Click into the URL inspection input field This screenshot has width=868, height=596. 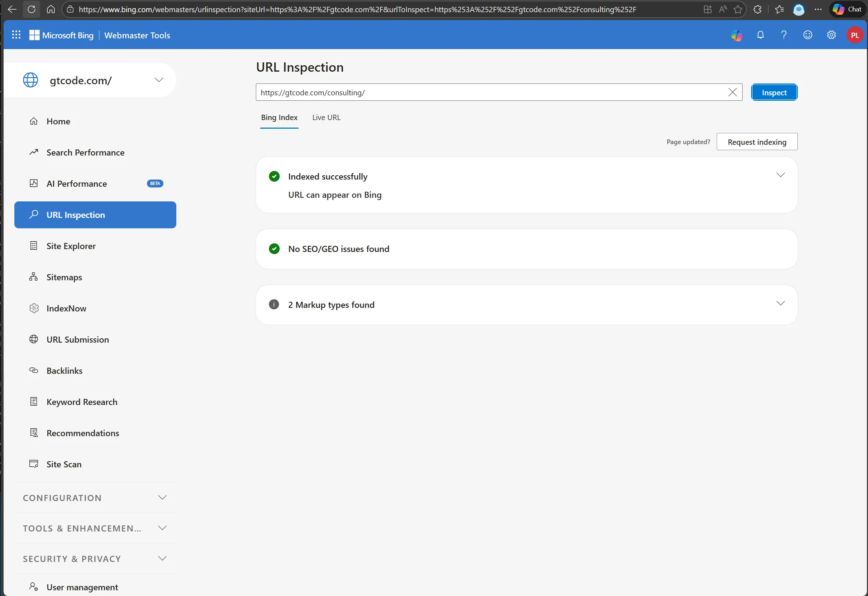pyautogui.click(x=486, y=92)
